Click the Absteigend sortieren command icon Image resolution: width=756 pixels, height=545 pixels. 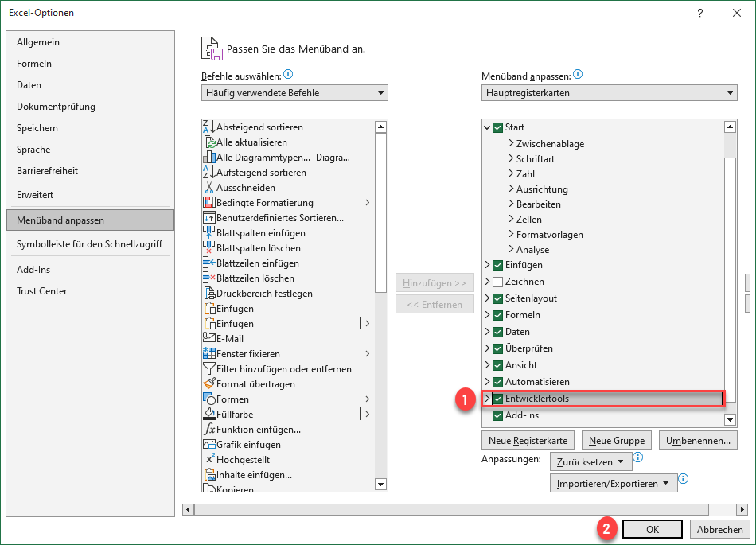208,127
